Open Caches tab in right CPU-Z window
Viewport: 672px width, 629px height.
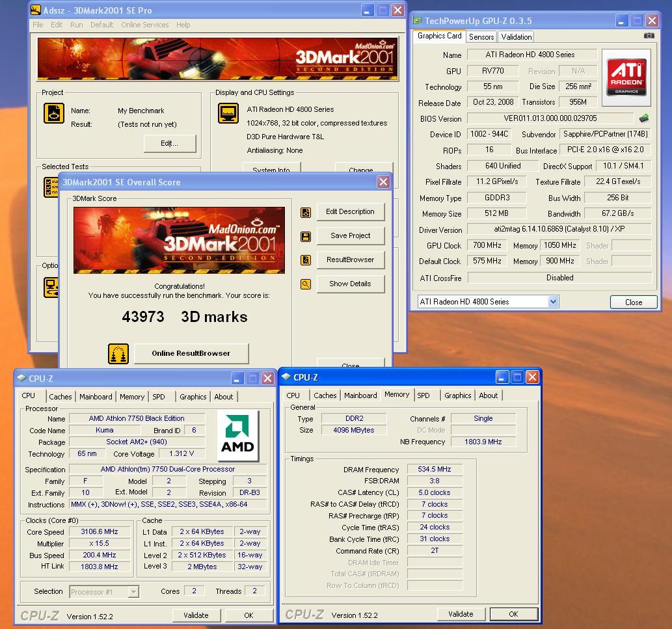[325, 395]
